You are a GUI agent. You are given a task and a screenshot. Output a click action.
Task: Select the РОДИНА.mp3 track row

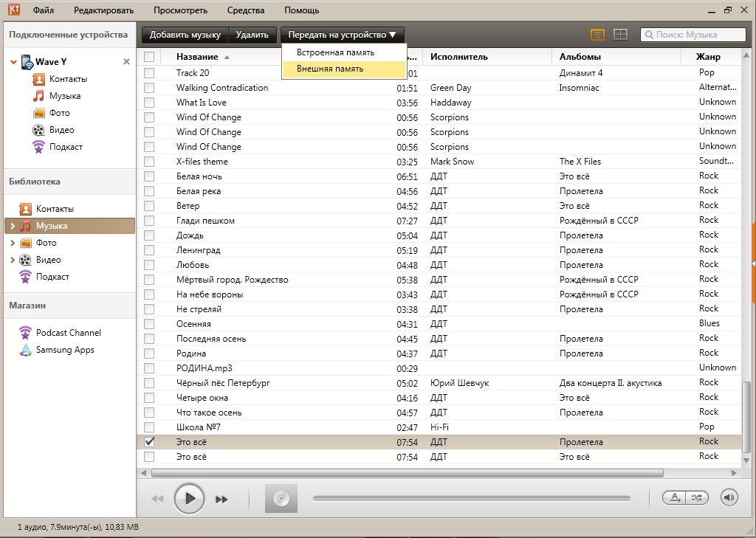(x=439, y=368)
